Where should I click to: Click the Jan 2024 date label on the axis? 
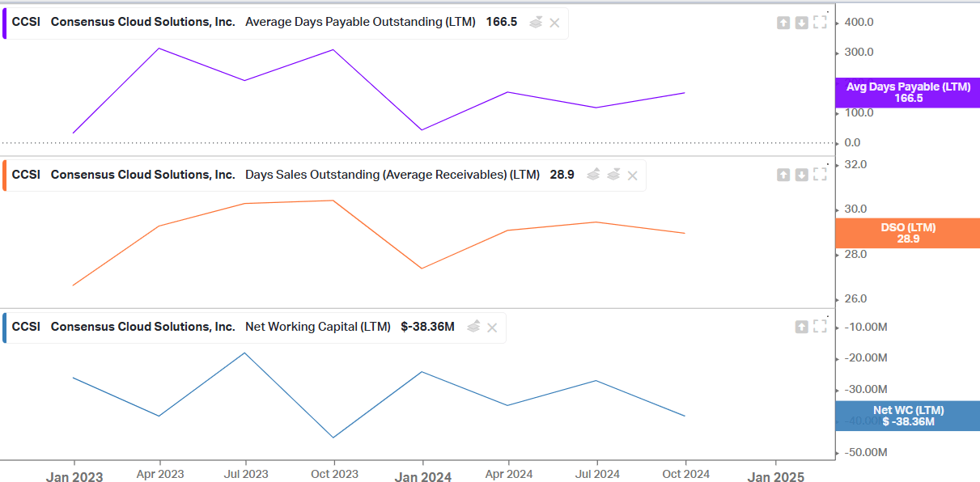click(x=422, y=477)
